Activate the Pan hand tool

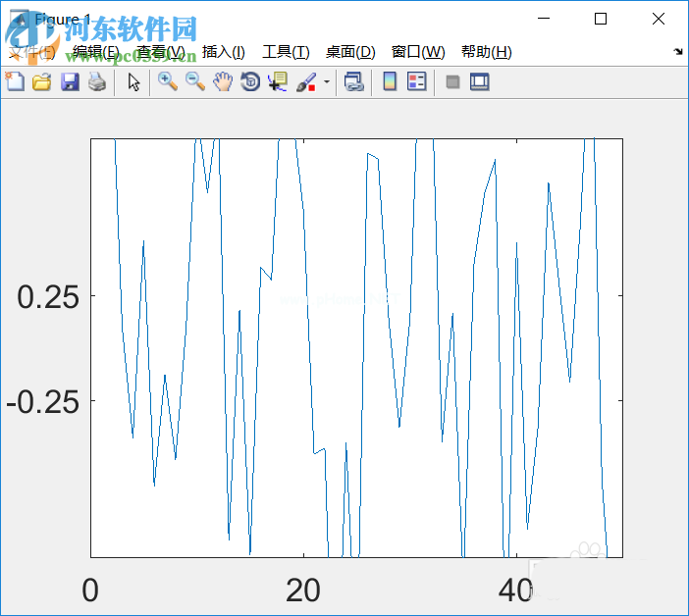coord(223,82)
